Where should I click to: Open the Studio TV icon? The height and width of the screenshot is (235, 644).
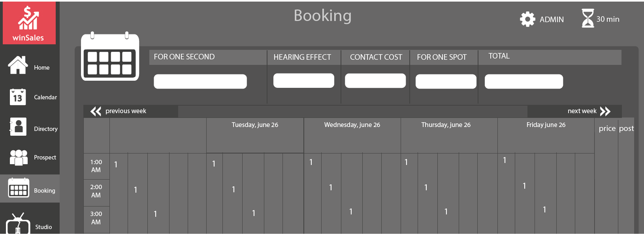click(18, 224)
